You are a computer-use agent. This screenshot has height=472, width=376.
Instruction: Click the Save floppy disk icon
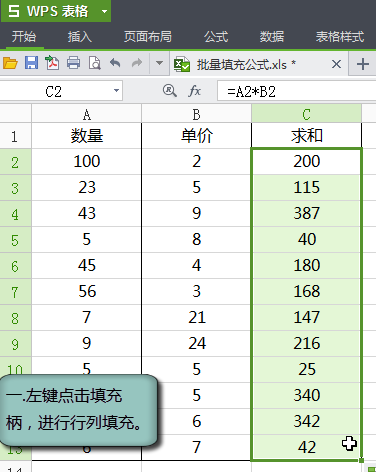pos(31,63)
